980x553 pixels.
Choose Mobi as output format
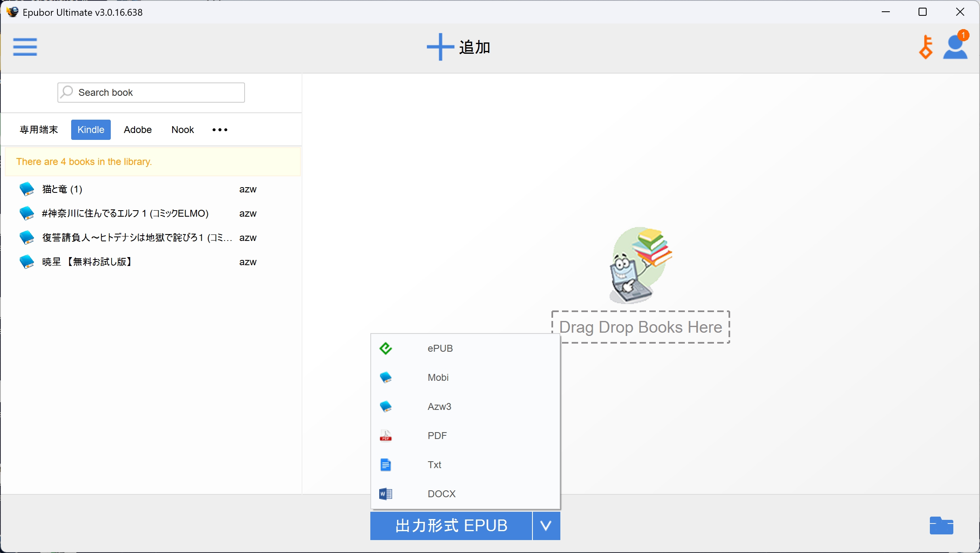[x=465, y=378]
